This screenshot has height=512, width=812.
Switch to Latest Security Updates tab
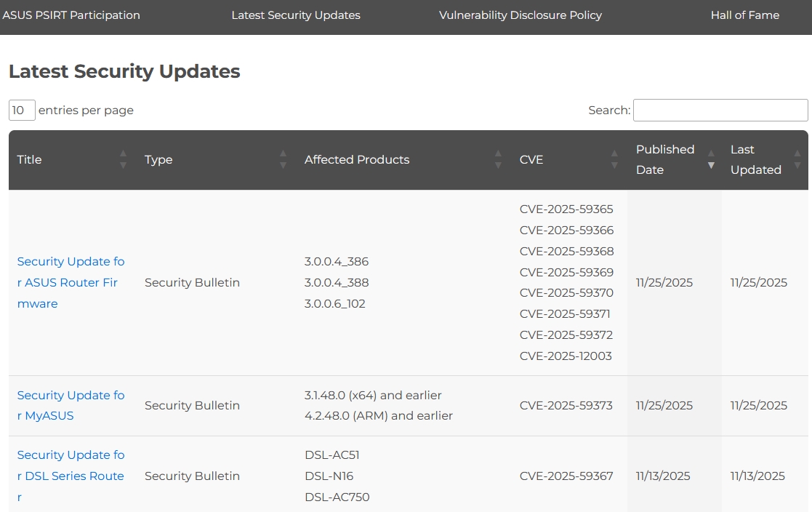pos(296,15)
